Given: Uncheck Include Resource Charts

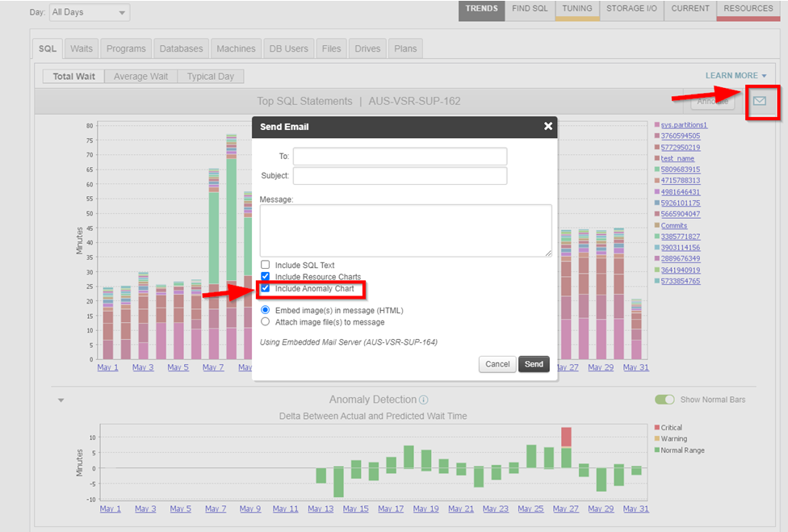Looking at the screenshot, I should point(266,276).
